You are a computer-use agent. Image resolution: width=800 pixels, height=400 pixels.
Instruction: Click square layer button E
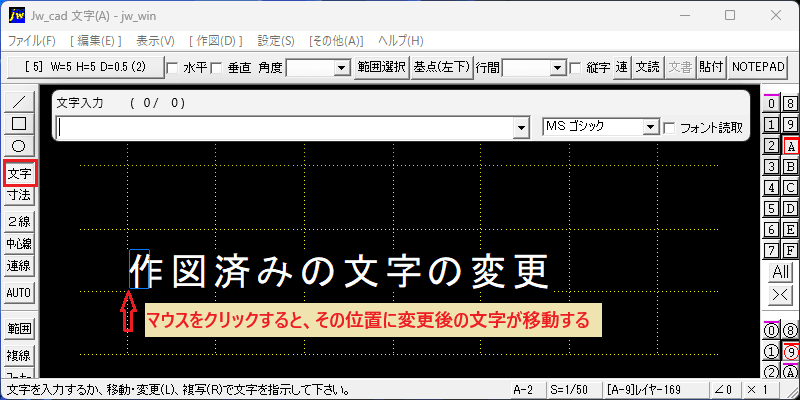point(790,230)
